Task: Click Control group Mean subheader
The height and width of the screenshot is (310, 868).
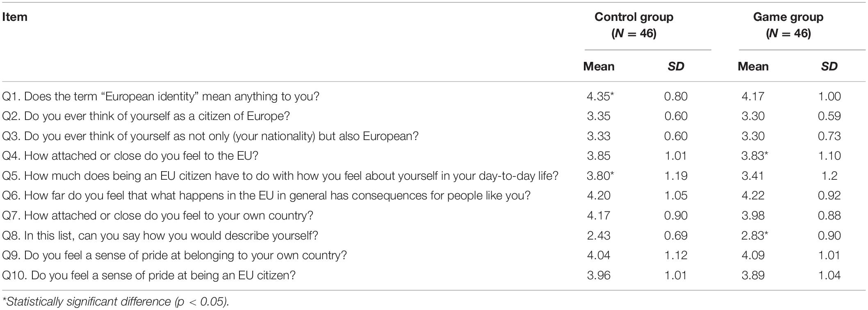Action: tap(599, 66)
